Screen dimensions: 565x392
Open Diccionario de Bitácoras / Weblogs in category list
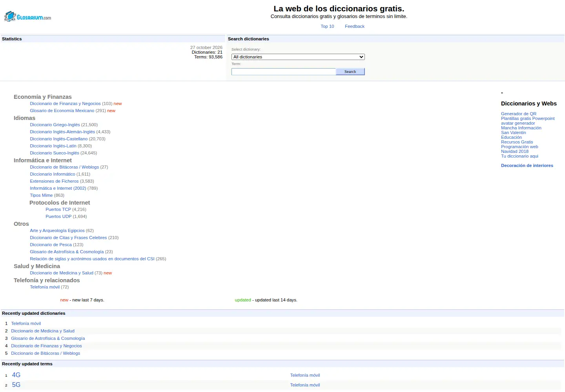point(64,167)
